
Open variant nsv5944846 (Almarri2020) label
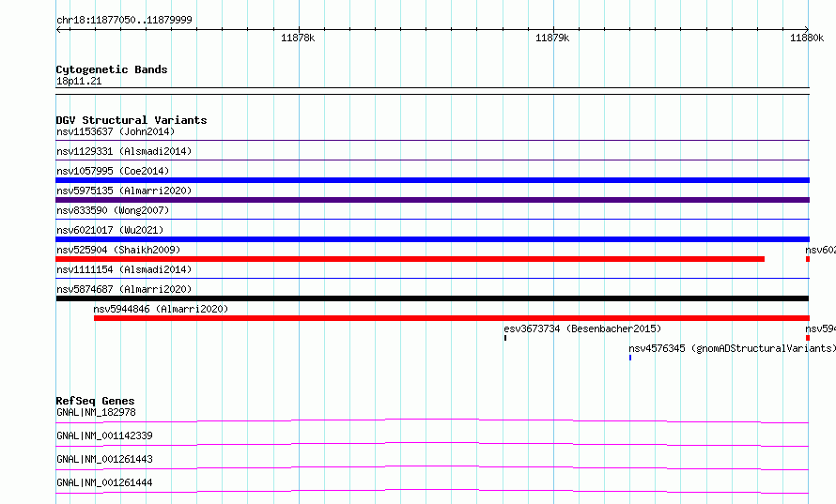point(161,309)
